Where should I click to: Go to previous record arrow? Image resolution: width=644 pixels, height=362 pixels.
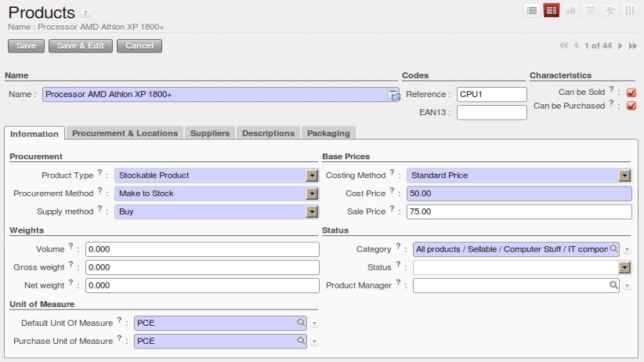(x=576, y=46)
